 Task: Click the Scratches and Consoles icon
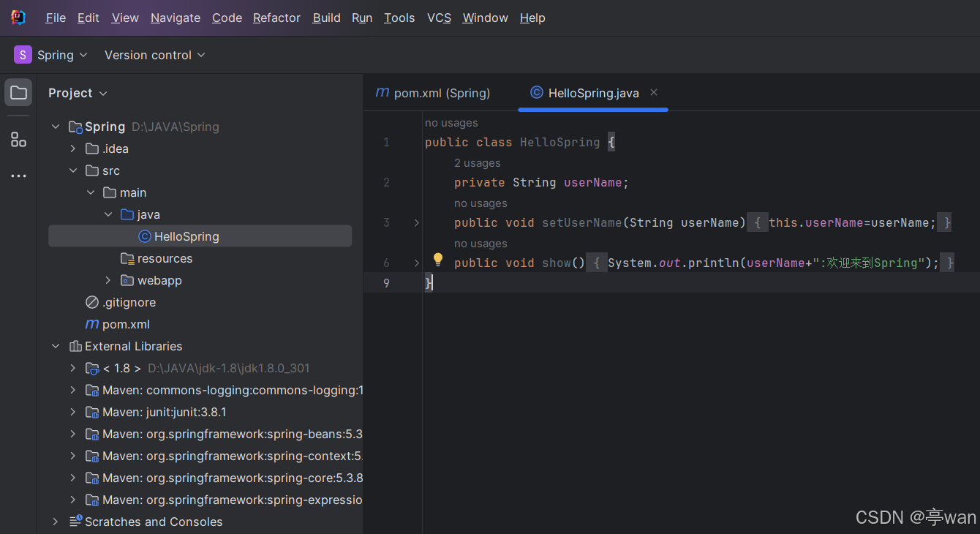click(75, 522)
